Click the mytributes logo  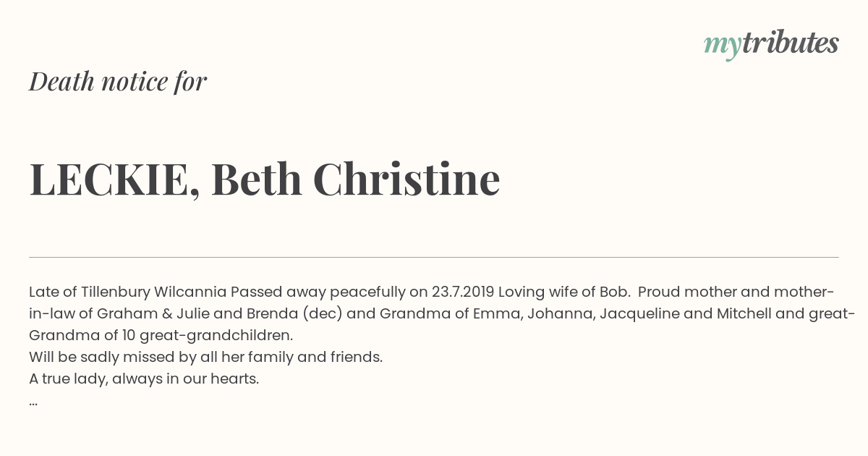click(771, 43)
